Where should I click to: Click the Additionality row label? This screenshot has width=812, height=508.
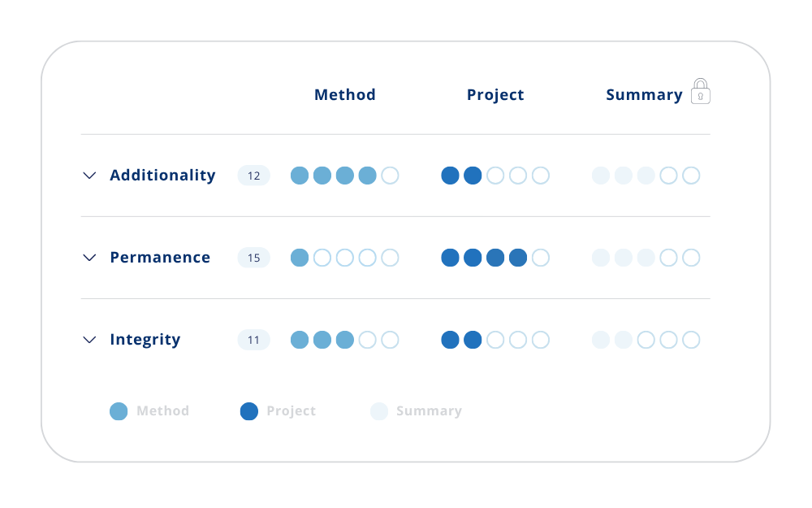(x=162, y=176)
